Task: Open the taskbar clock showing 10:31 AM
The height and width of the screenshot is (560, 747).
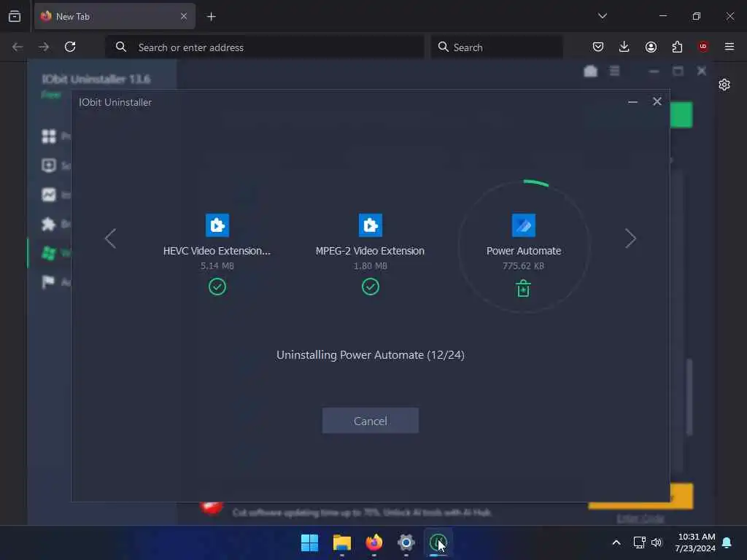Action: [695, 542]
